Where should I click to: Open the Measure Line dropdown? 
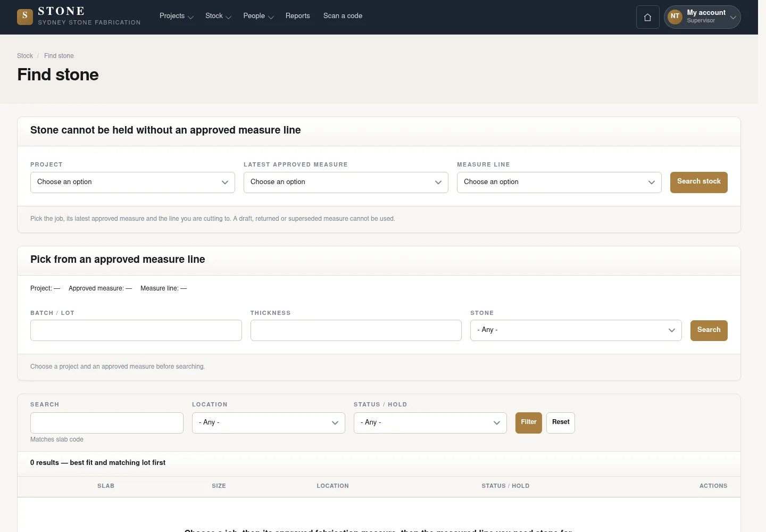[x=559, y=182]
